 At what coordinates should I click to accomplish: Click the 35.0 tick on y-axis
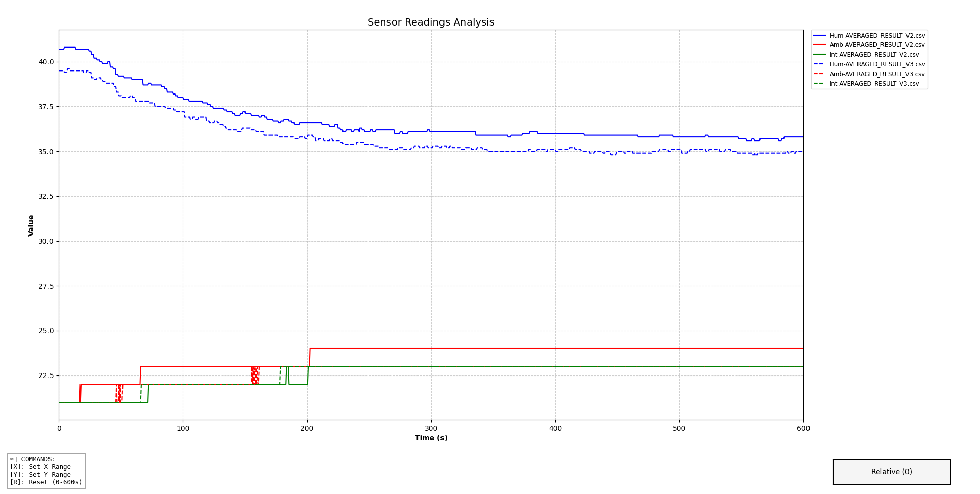coord(46,152)
